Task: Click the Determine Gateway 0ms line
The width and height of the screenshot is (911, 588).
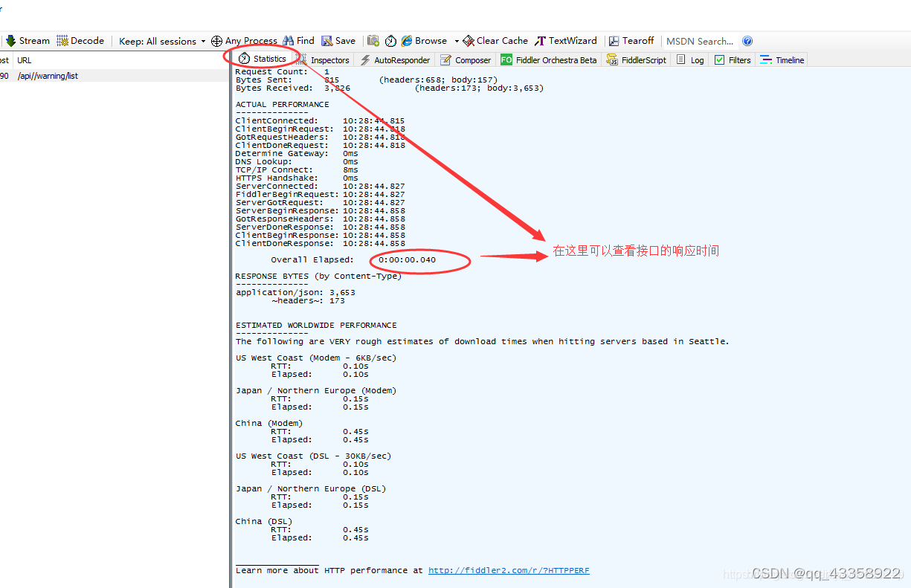Action: pyautogui.click(x=297, y=153)
